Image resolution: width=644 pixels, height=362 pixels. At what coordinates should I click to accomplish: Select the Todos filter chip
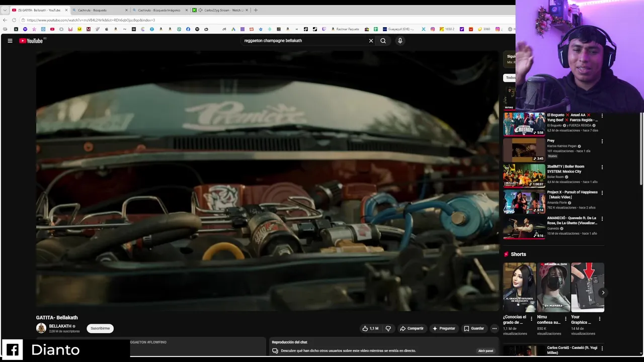click(510, 78)
